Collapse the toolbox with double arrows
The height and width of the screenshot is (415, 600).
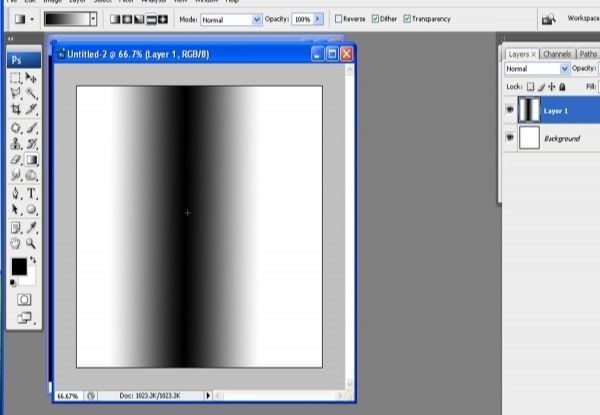(10, 39)
